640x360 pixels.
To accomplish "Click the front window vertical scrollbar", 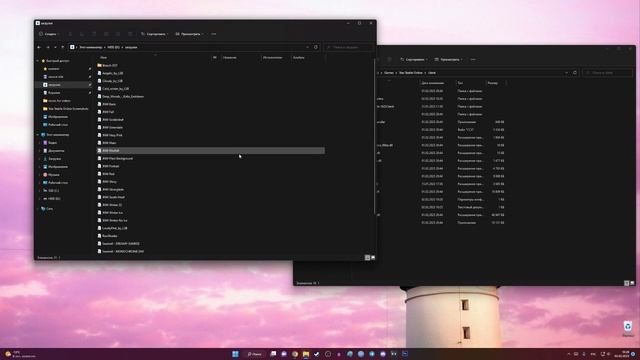I will [374, 137].
